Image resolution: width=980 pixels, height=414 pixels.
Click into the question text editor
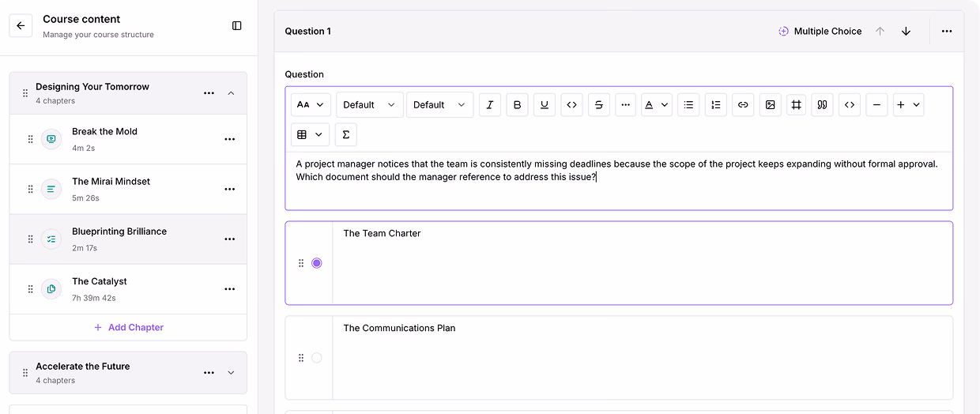[619, 180]
